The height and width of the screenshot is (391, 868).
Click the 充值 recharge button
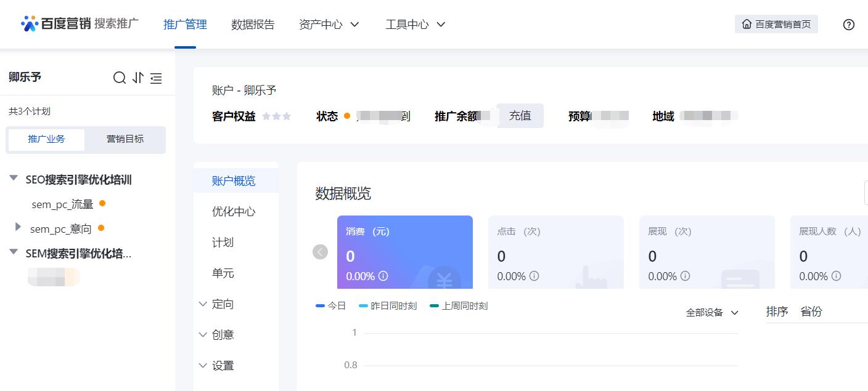point(520,116)
